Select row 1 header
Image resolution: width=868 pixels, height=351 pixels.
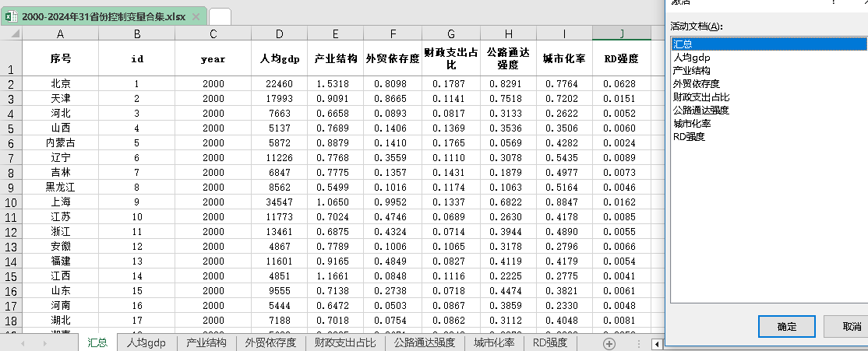[x=11, y=58]
